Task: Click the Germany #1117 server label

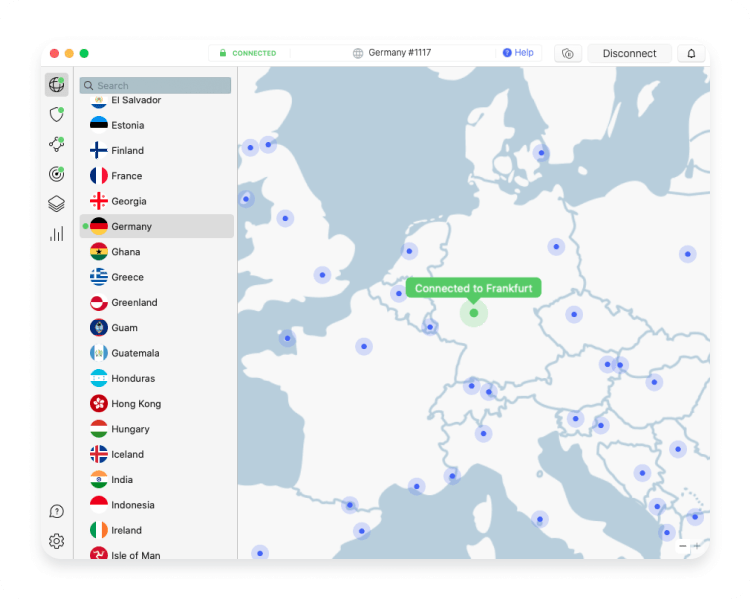Action: pyautogui.click(x=399, y=53)
